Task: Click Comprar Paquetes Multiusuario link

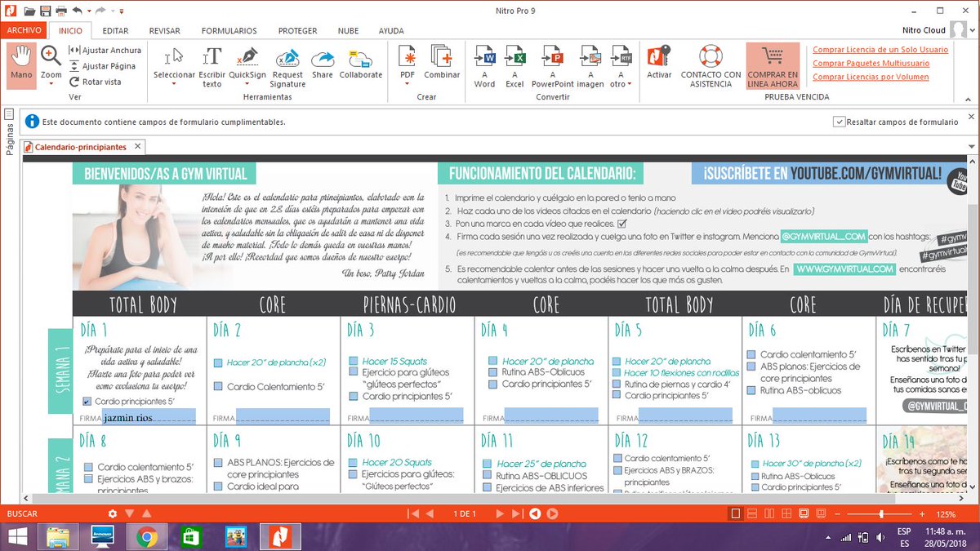Action: point(871,63)
